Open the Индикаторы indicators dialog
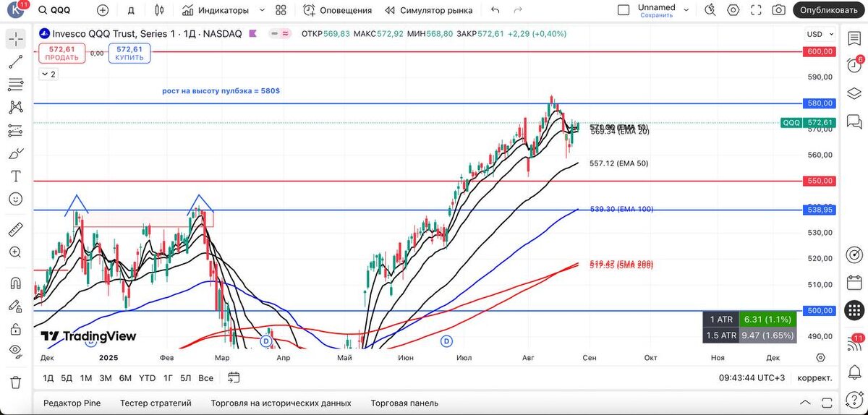The image size is (868, 415). click(216, 10)
